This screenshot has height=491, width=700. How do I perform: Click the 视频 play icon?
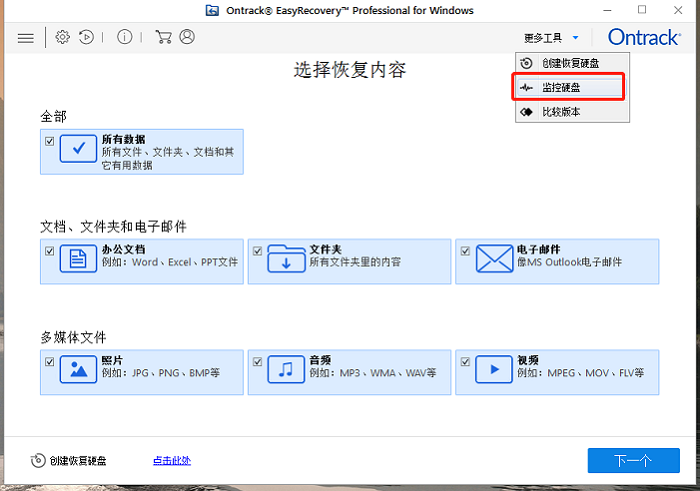click(x=494, y=369)
